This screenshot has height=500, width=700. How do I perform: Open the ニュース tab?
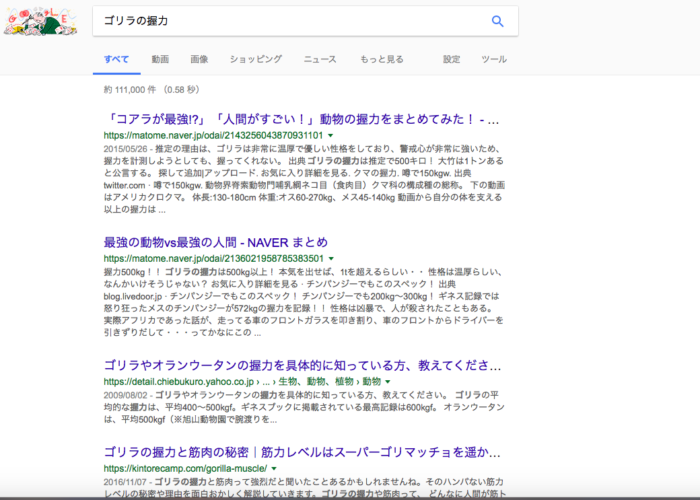[320, 59]
